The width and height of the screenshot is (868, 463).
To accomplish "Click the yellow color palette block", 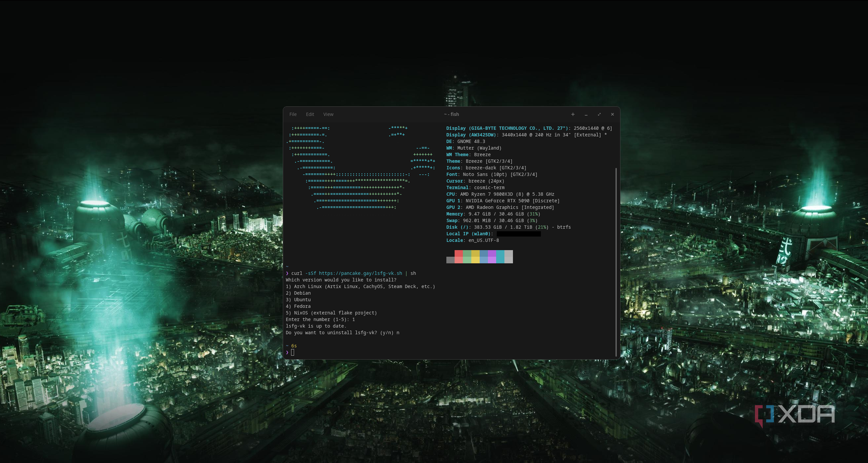I will (x=476, y=256).
